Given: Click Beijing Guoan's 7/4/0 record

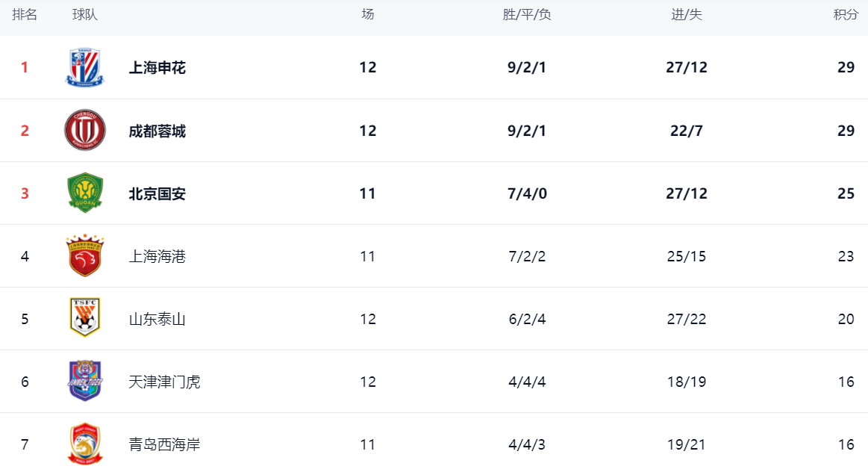Looking at the screenshot, I should [527, 193].
